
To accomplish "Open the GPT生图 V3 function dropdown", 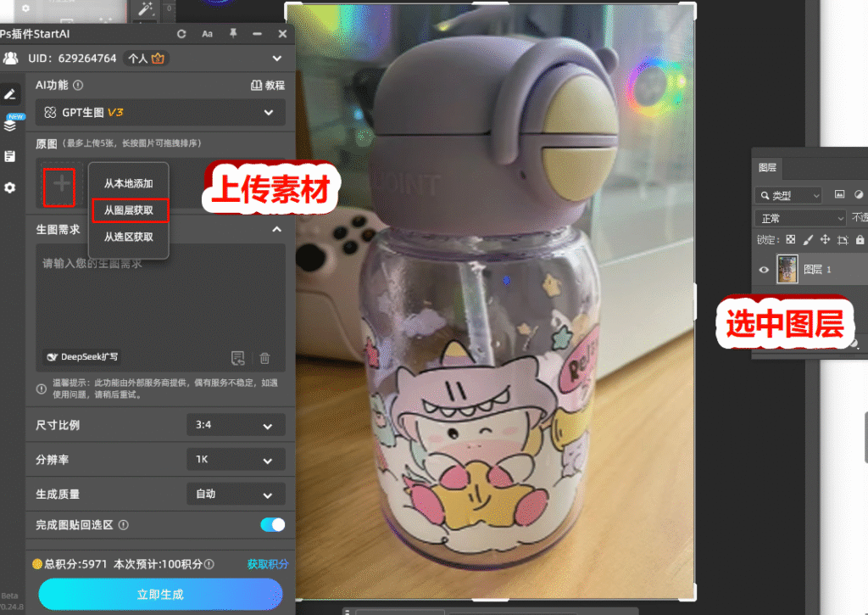I will pos(160,113).
